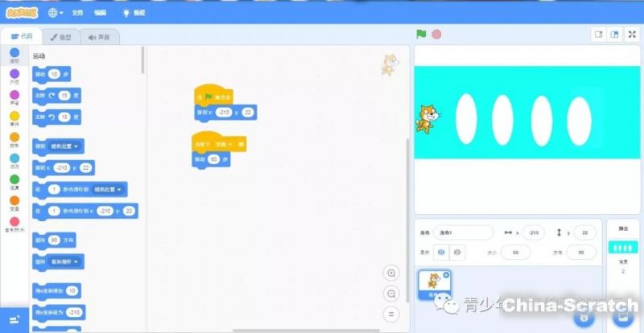This screenshot has height=333, width=644.
Task: Delete sprite using its X badge
Action: 447,275
